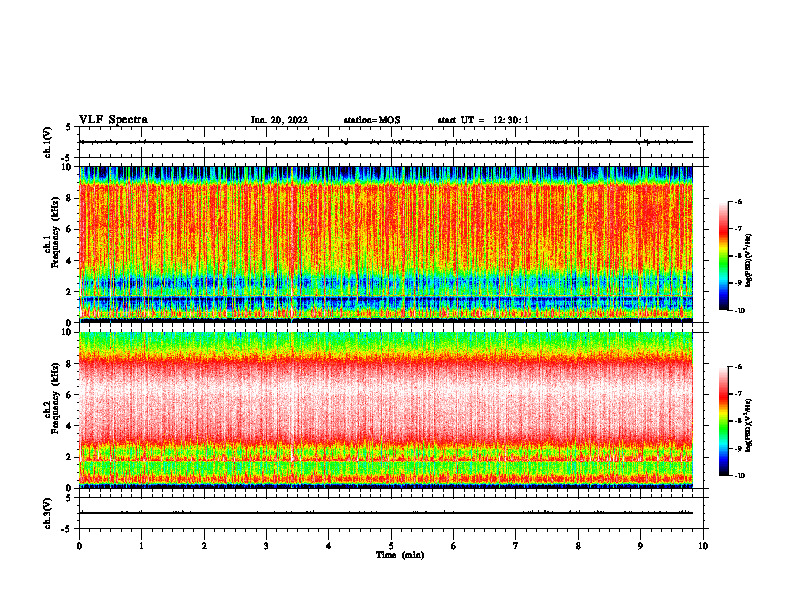Click time axis tick label "0"
This screenshot has height=612, width=792.
79,546
